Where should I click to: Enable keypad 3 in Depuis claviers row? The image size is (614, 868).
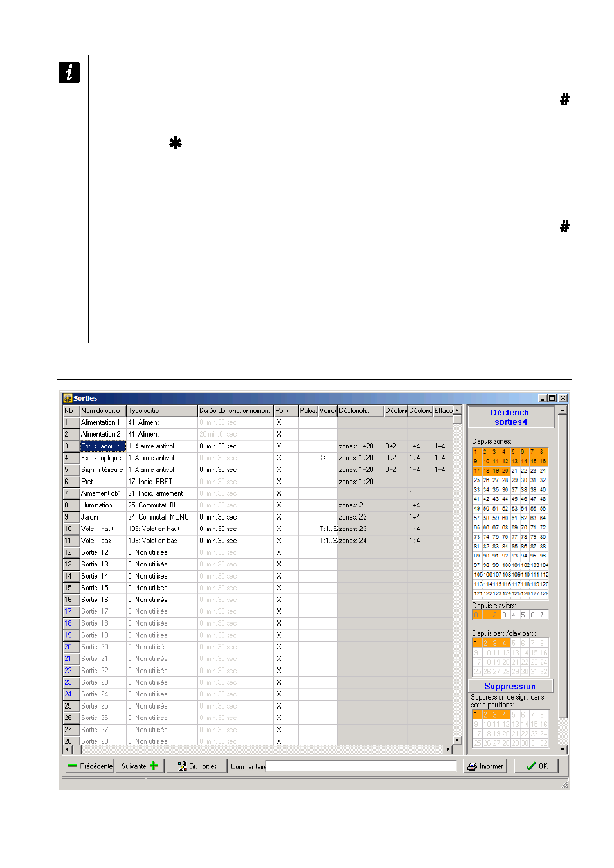[504, 615]
